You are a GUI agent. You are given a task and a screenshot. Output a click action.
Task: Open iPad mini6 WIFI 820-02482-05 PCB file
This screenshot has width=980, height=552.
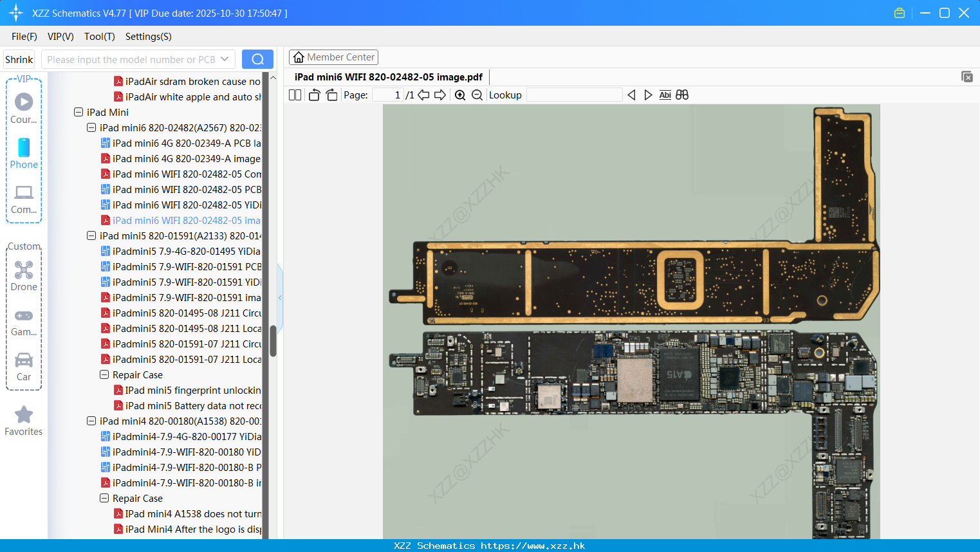pos(181,189)
